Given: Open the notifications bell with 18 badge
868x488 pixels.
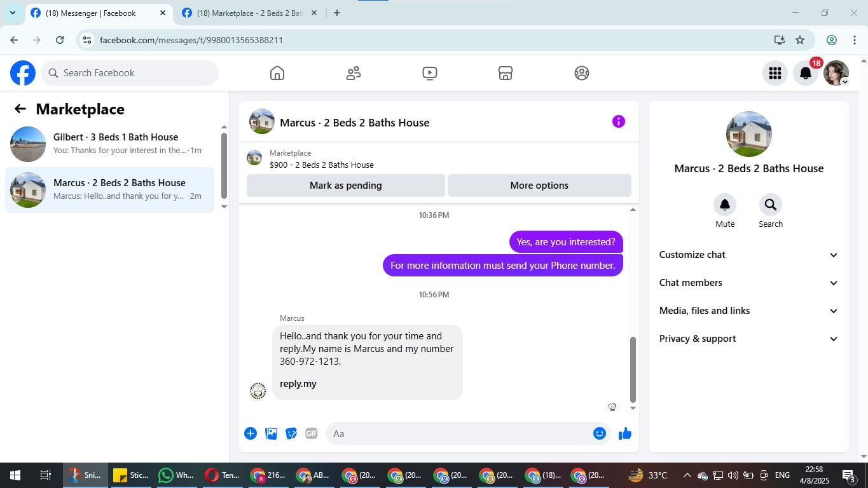Looking at the screenshot, I should 806,73.
